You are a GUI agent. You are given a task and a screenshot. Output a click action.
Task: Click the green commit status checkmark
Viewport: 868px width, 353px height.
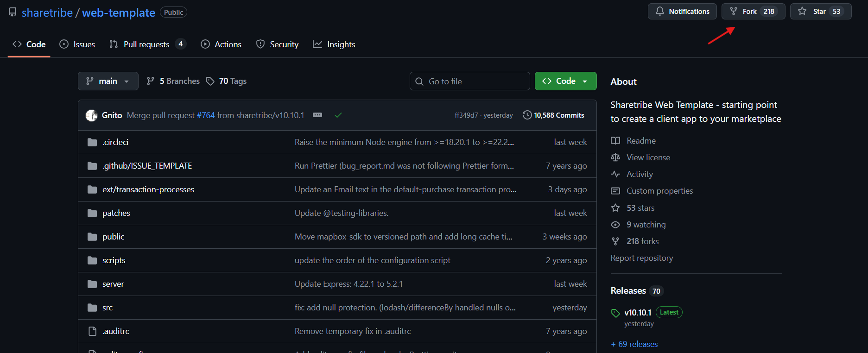click(338, 115)
